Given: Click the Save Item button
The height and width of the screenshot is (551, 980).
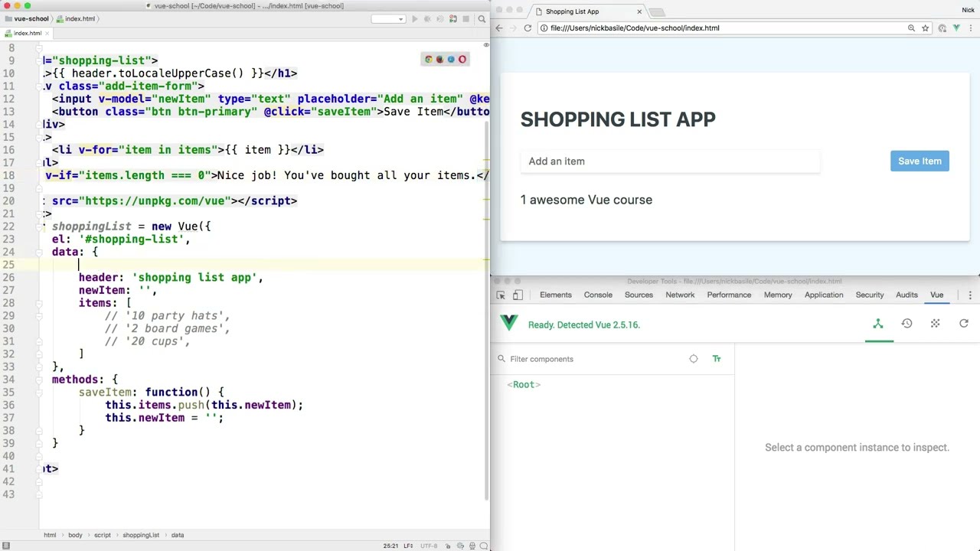Looking at the screenshot, I should (920, 161).
